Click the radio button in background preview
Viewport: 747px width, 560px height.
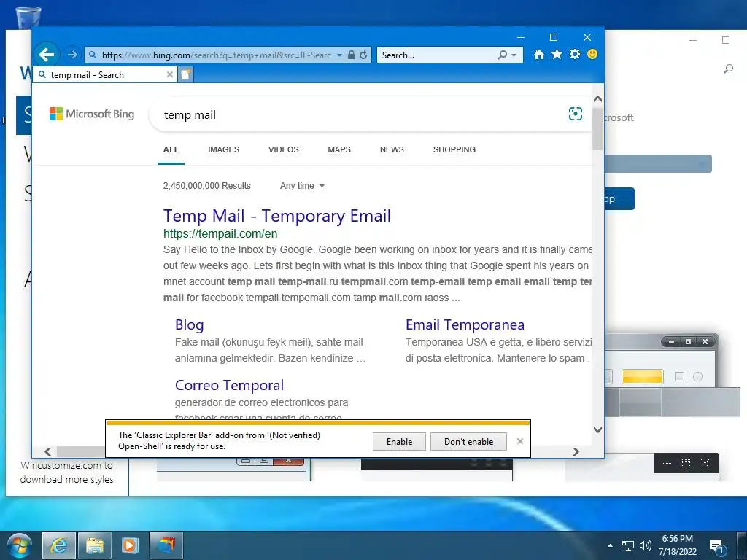697,377
